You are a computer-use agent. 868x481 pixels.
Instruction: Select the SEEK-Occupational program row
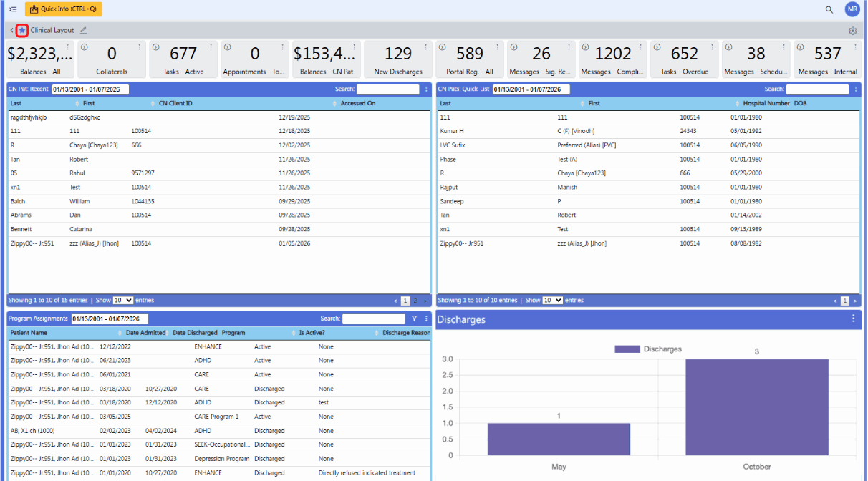pos(219,444)
